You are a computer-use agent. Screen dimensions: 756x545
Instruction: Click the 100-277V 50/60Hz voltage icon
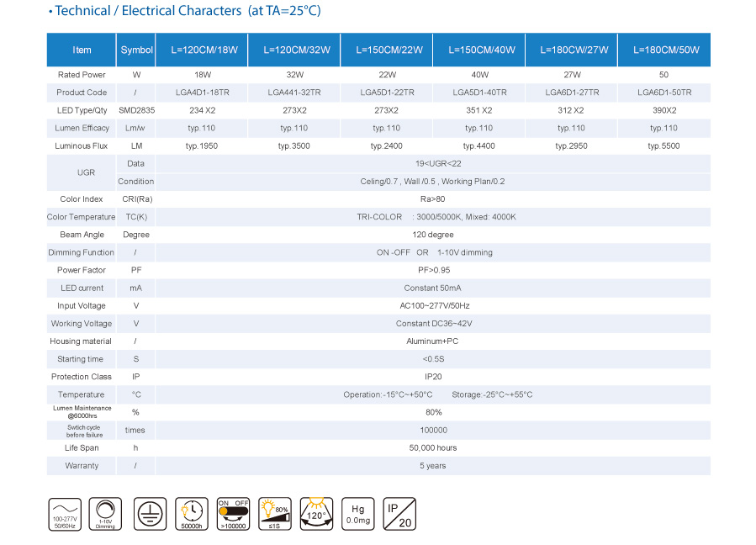point(65,513)
